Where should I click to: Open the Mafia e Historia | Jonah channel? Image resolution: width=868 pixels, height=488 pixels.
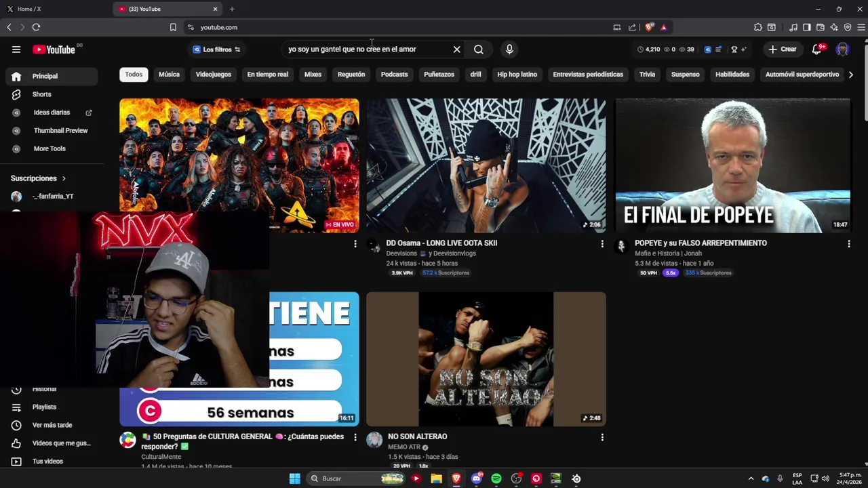pyautogui.click(x=668, y=253)
